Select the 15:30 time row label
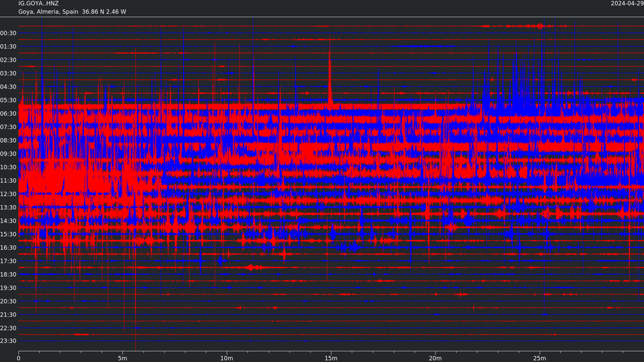 [x=8, y=235]
